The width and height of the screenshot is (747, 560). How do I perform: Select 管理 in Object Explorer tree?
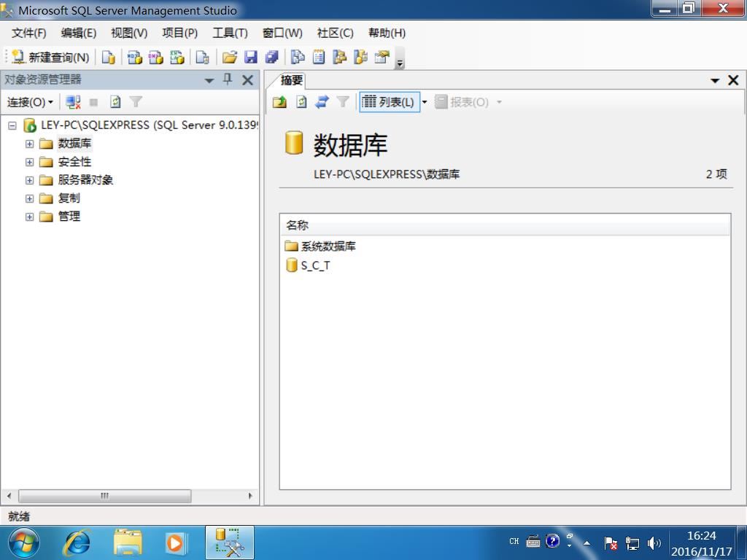click(69, 216)
